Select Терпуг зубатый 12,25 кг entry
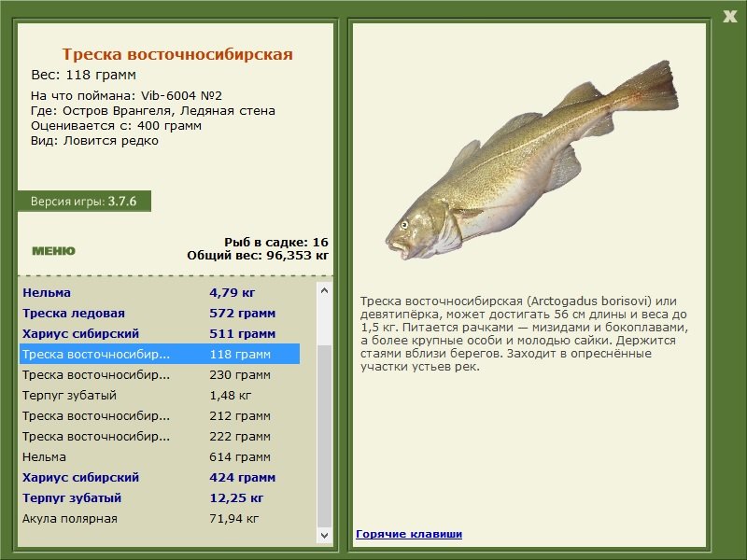This screenshot has height=560, width=747. (159, 497)
